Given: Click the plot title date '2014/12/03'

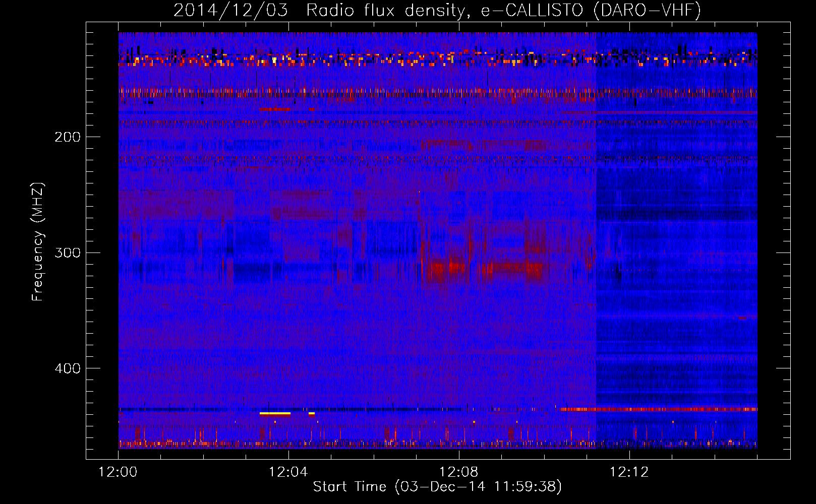Looking at the screenshot, I should pyautogui.click(x=230, y=11).
